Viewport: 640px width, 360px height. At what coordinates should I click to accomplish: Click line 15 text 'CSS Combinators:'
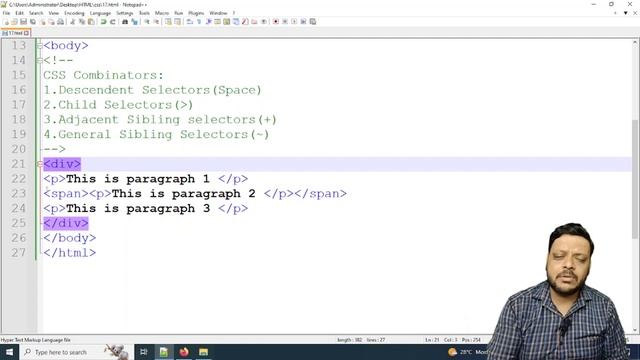(103, 75)
